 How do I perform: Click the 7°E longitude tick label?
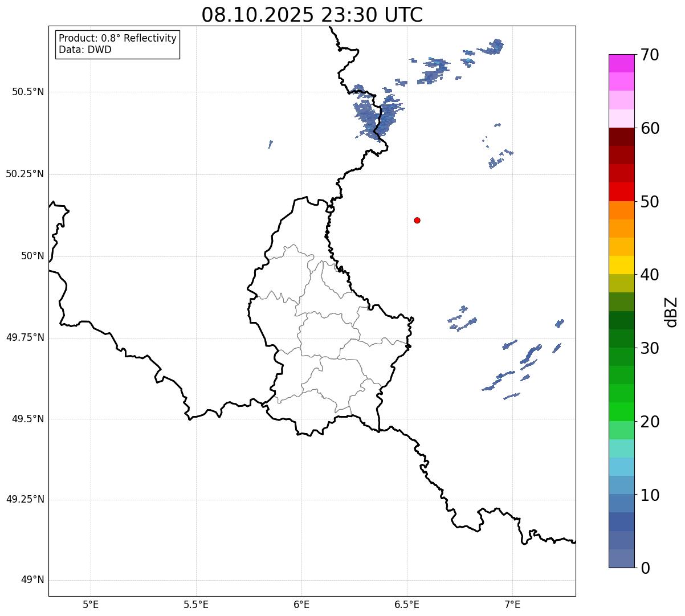click(x=512, y=604)
